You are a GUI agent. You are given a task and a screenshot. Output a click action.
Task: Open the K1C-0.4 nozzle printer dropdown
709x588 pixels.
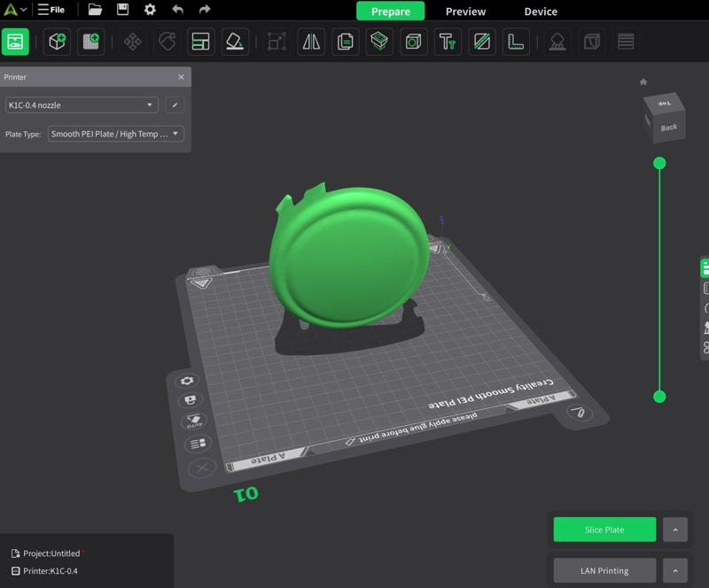[x=82, y=105]
